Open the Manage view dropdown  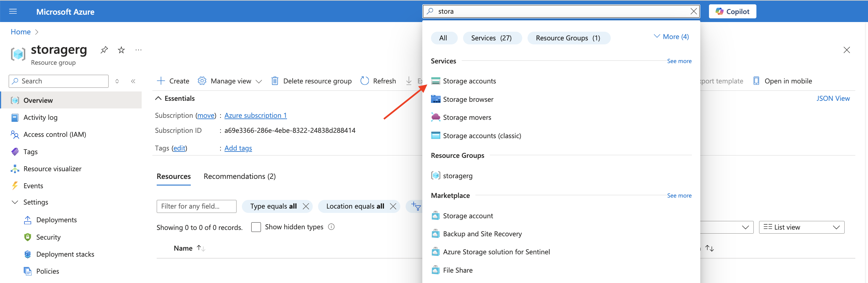coord(230,81)
